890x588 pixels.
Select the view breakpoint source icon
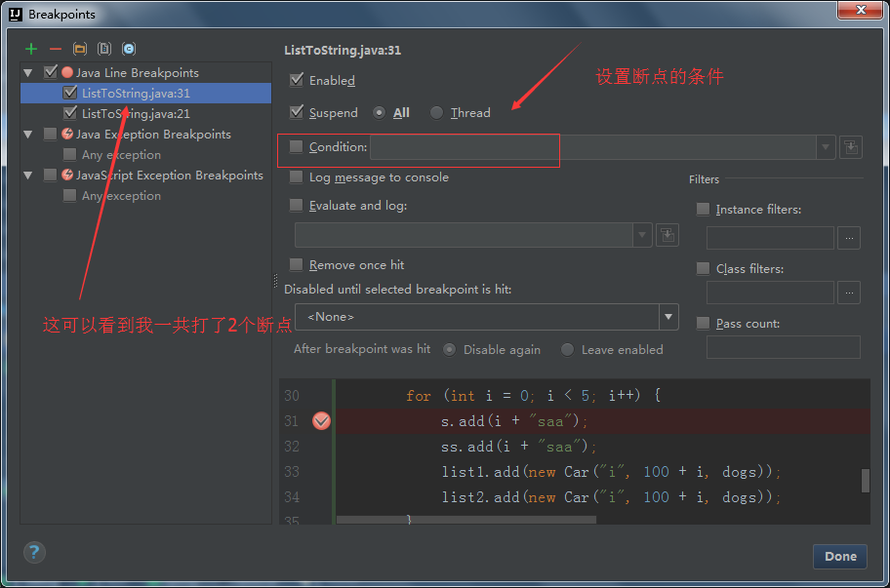tap(103, 48)
